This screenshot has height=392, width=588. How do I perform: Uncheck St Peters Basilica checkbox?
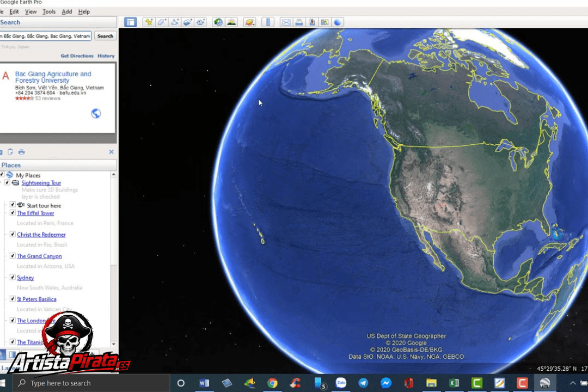tap(13, 299)
